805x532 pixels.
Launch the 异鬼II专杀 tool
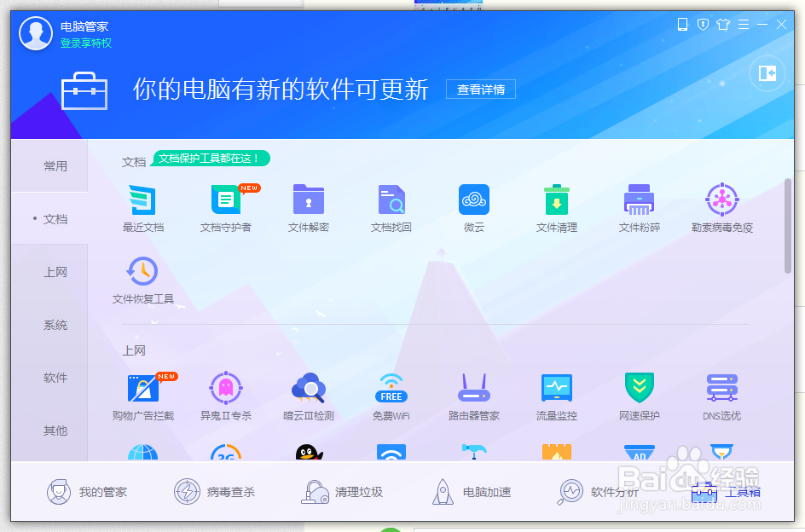226,396
